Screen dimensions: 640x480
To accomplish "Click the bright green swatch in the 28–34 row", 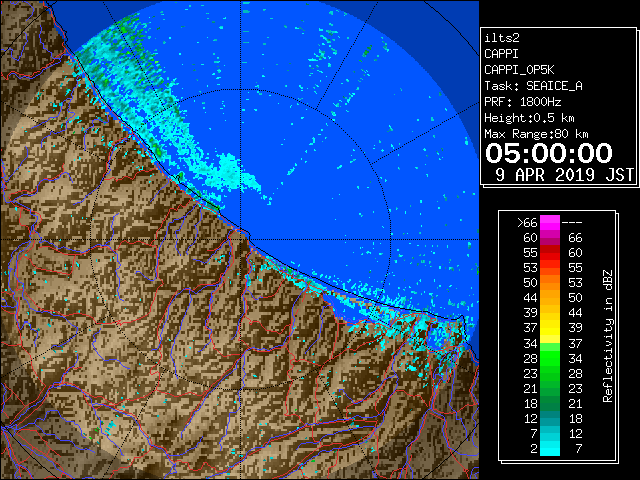I will pos(550,358).
